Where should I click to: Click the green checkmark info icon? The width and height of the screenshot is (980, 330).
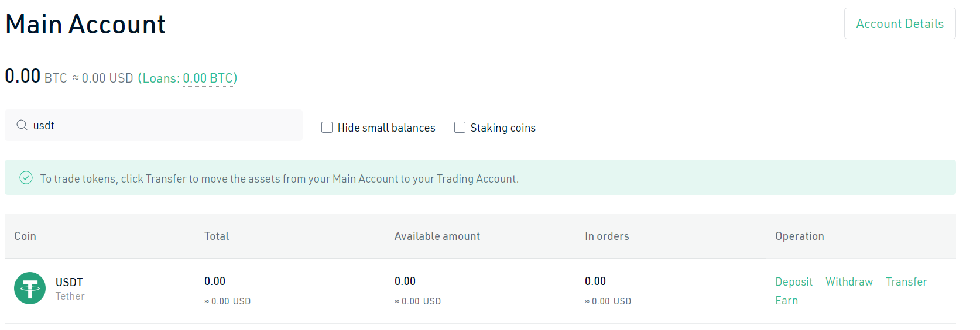pos(26,178)
